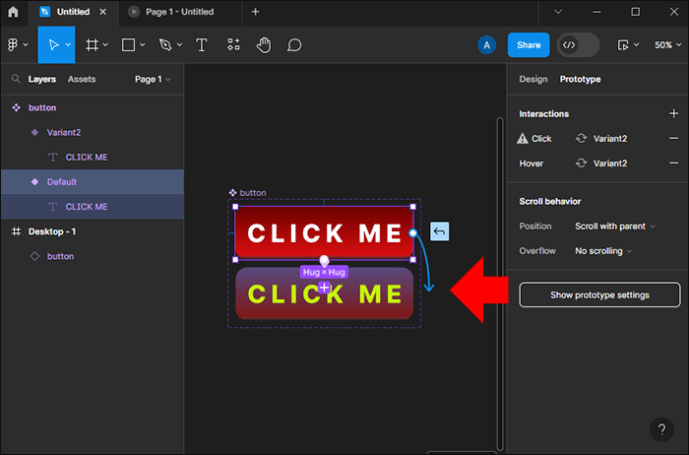
Task: Select the Text tool
Action: (x=202, y=44)
